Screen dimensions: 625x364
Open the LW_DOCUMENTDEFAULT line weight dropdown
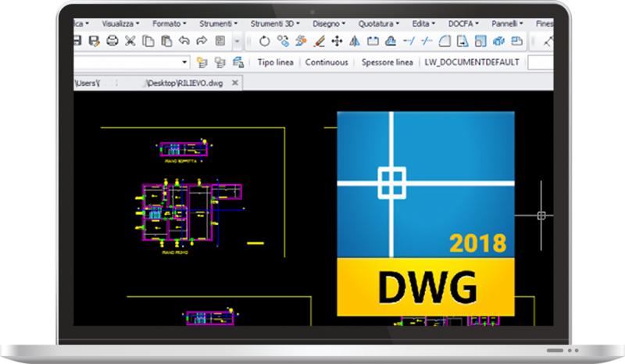(x=472, y=62)
